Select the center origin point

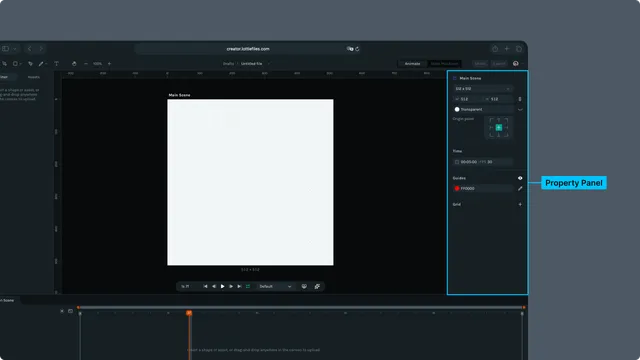tap(499, 128)
